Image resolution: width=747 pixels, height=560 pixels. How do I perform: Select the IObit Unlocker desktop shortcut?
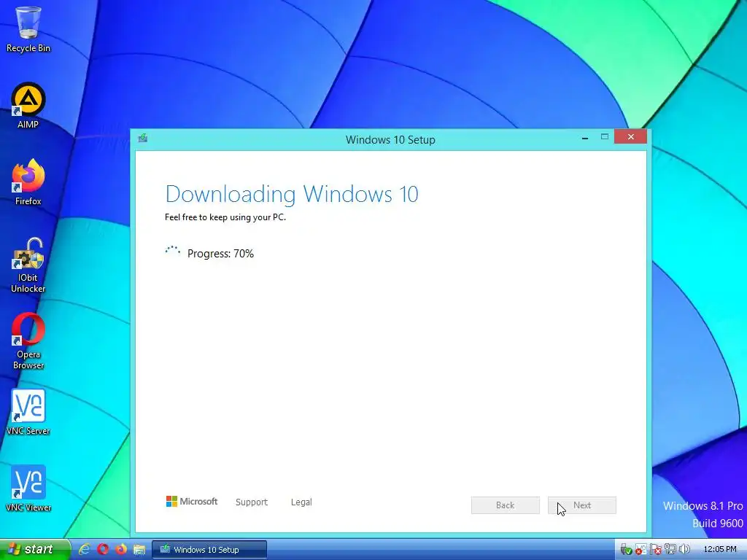[x=28, y=265]
